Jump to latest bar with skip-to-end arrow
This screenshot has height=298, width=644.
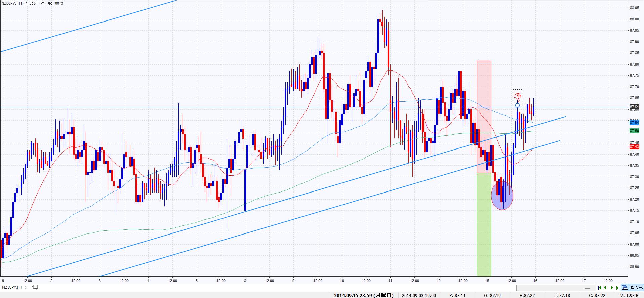click(x=618, y=288)
